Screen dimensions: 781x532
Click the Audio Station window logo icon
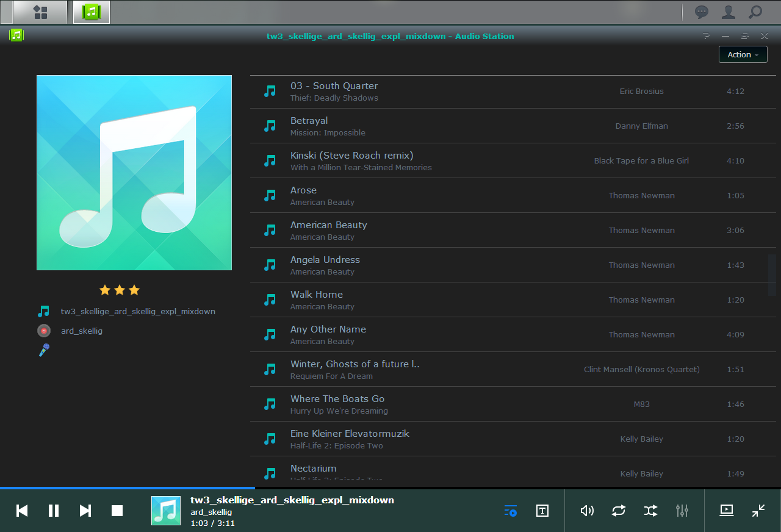(16, 35)
